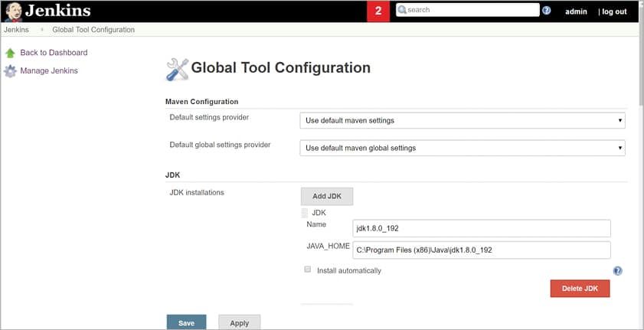Click the Manage Jenkins gear icon
The width and height of the screenshot is (644, 330).
click(10, 71)
